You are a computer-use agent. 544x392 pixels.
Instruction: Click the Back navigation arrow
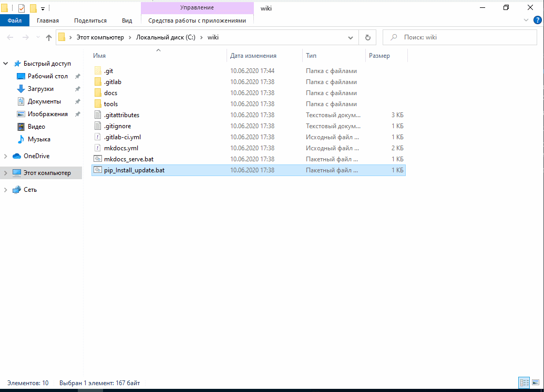click(10, 37)
